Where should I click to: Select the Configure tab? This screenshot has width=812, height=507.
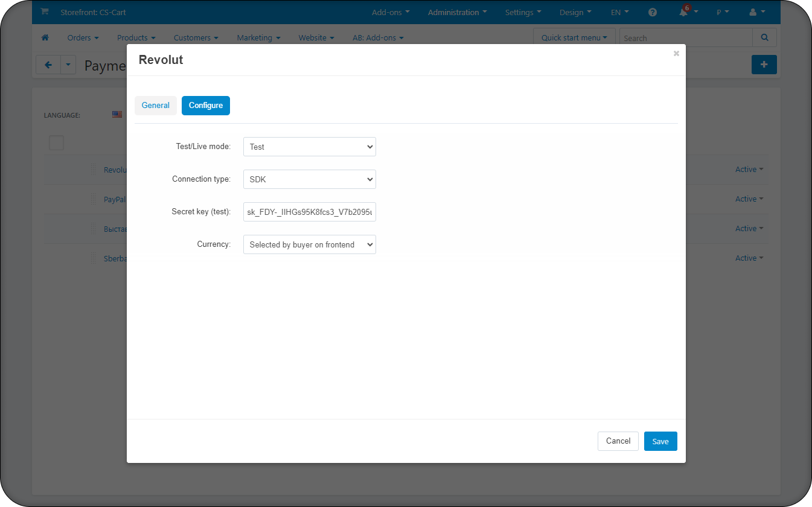pos(206,105)
